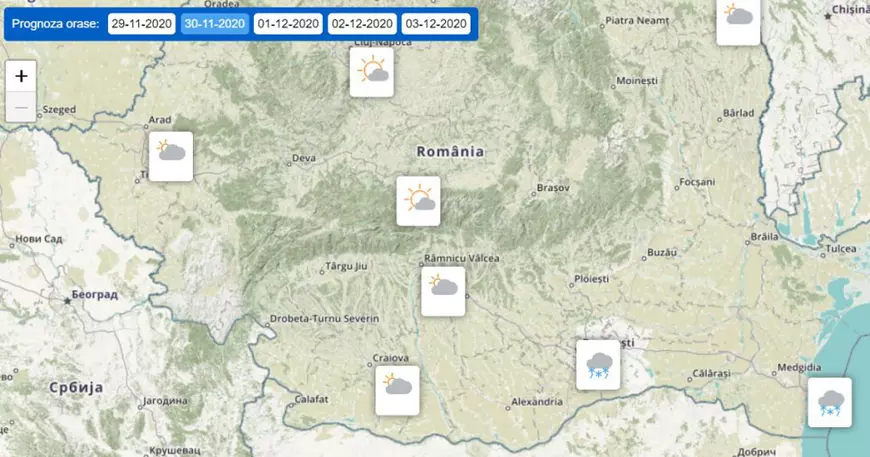Image resolution: width=870 pixels, height=457 pixels.
Task: Zoom in the map with plus button
Action: [x=21, y=76]
